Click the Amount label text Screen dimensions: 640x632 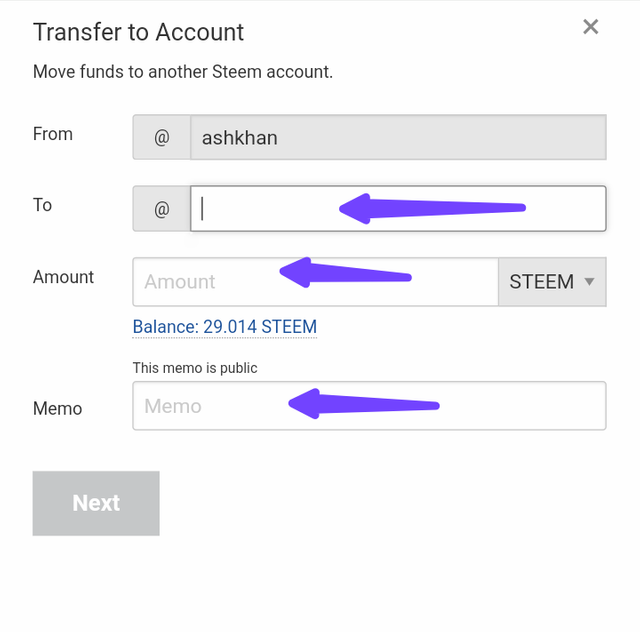(x=63, y=277)
